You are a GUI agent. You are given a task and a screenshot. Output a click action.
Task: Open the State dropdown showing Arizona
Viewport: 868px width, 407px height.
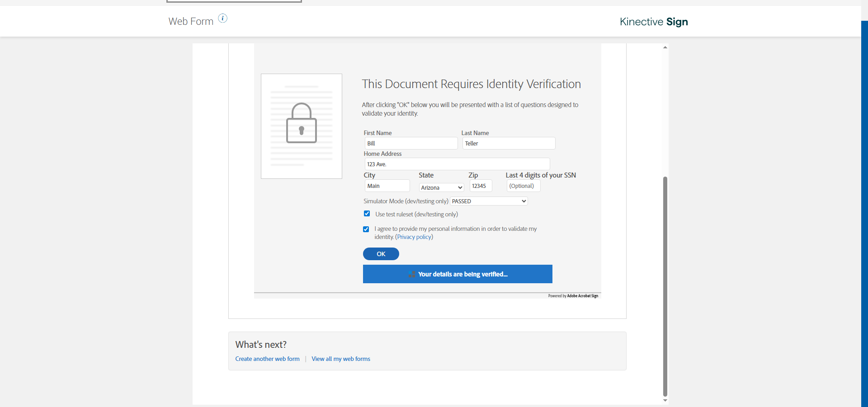(x=441, y=187)
